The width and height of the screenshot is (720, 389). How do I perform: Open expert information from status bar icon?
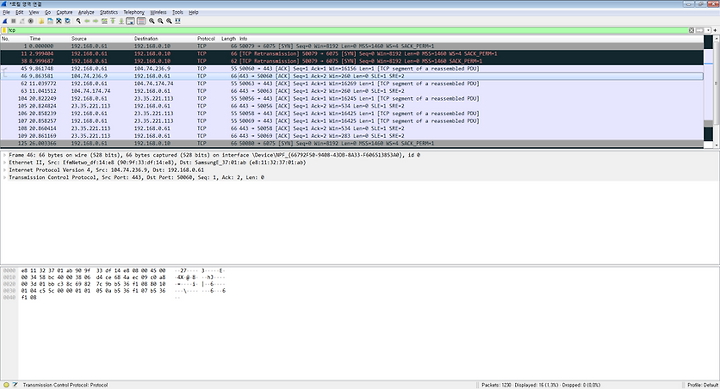pyautogui.click(x=6, y=385)
